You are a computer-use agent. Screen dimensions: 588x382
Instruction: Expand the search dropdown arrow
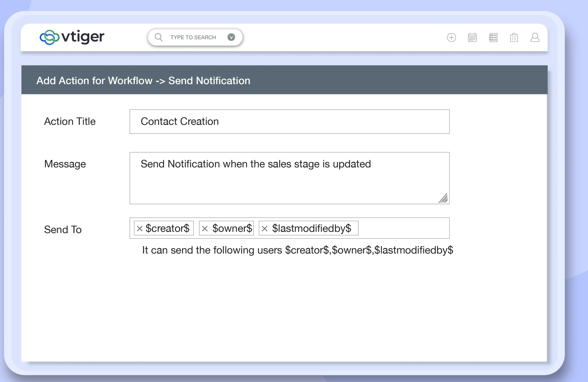point(231,37)
